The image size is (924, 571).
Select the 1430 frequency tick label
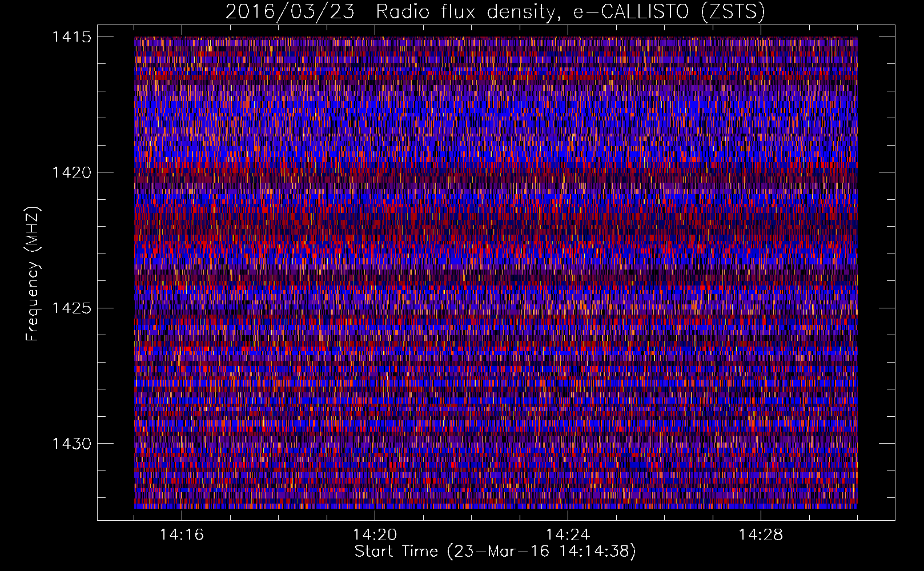coord(71,444)
